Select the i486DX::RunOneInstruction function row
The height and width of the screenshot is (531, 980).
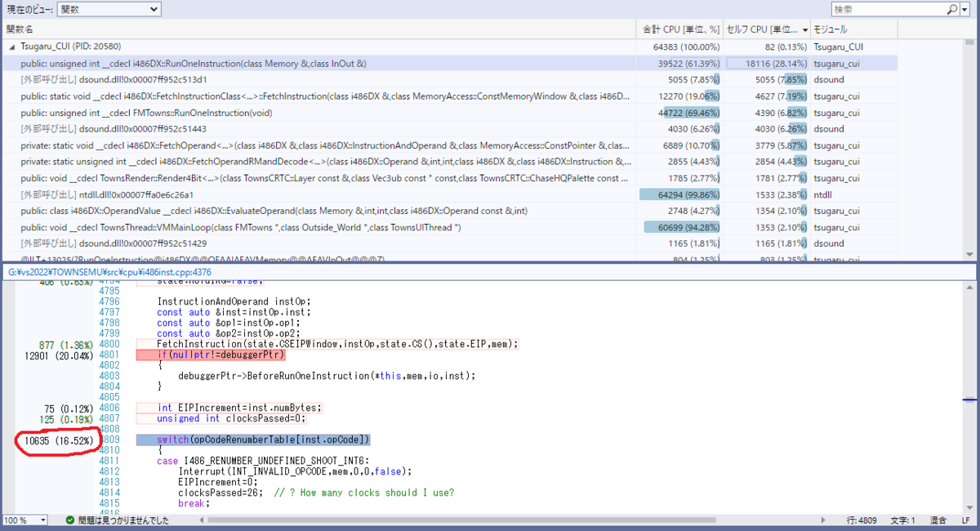click(450, 64)
